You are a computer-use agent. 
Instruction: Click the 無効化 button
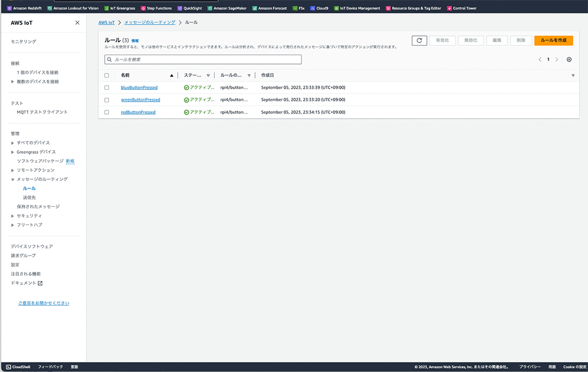pyautogui.click(x=470, y=41)
